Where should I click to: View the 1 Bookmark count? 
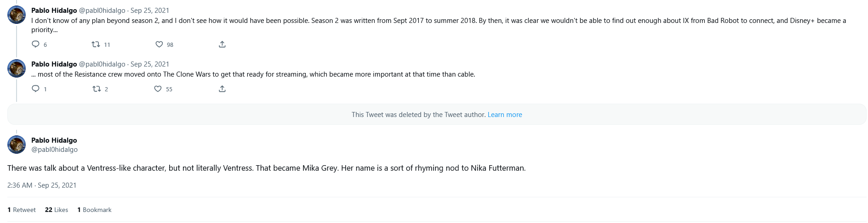[x=94, y=210]
